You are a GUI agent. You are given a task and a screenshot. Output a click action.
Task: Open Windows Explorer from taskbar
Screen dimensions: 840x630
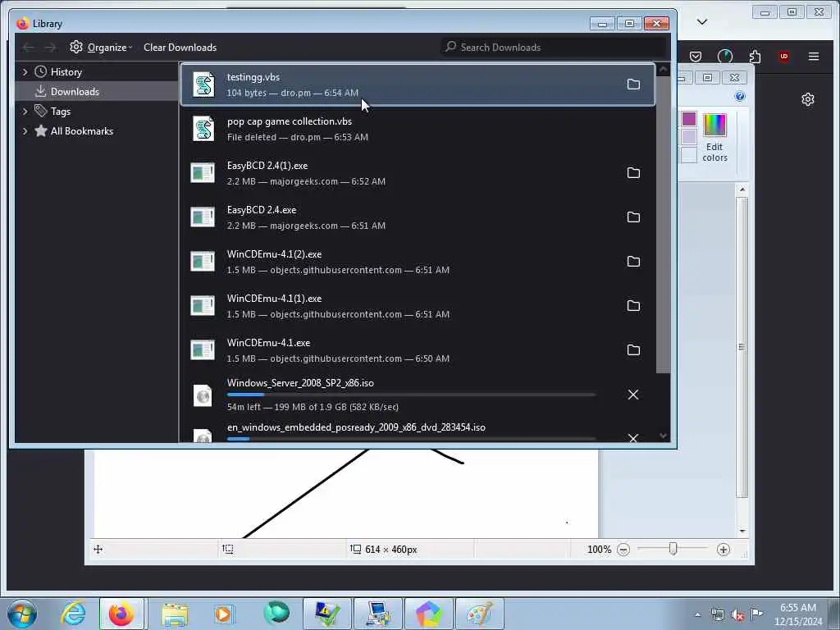pyautogui.click(x=175, y=614)
